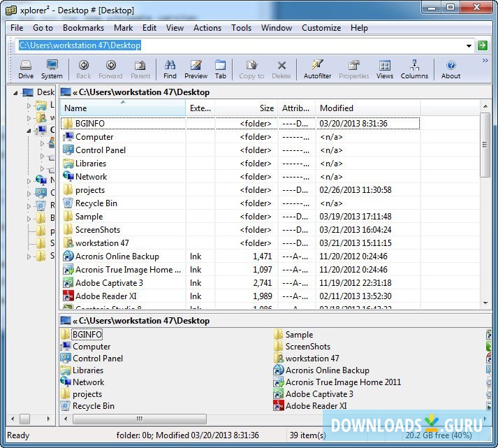Open the address bar dropdown arrow

click(x=469, y=45)
